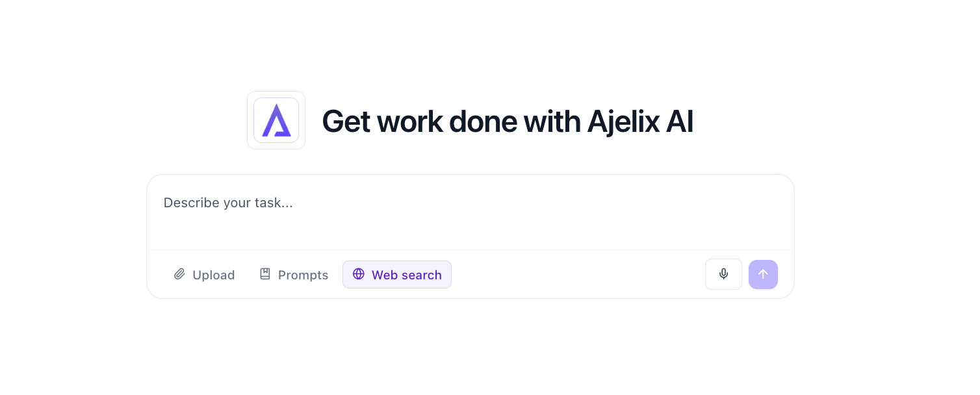Click the Upload button
Image resolution: width=980 pixels, height=395 pixels.
[204, 274]
